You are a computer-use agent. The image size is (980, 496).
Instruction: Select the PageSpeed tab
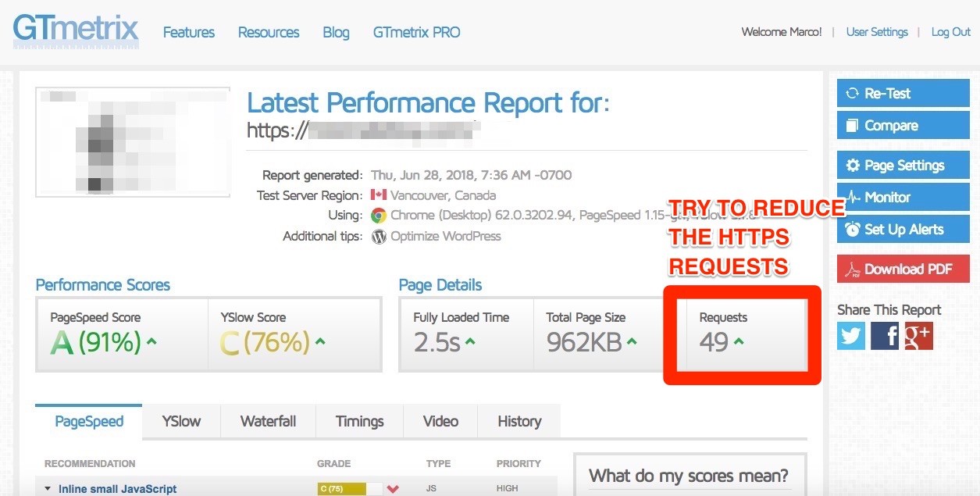pyautogui.click(x=89, y=421)
